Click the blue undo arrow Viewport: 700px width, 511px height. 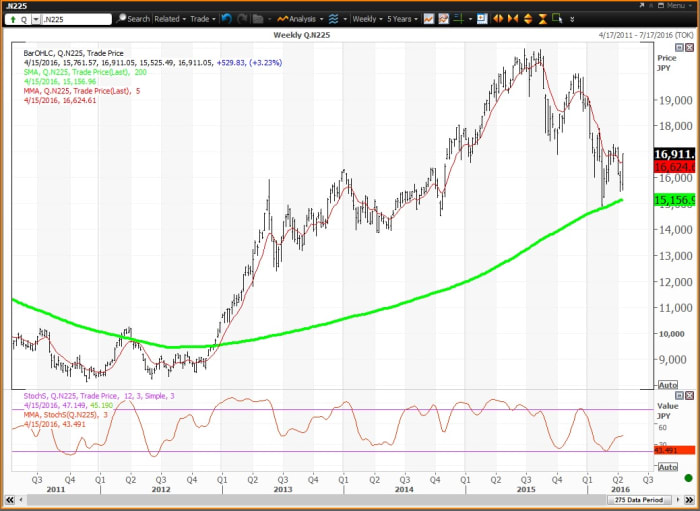tap(226, 18)
